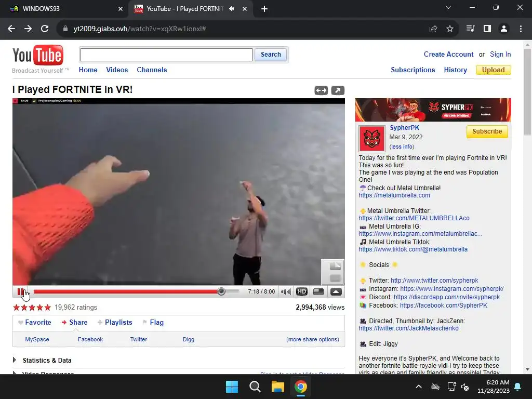Pause the video with the red pause button
The height and width of the screenshot is (399, 532).
coord(21,292)
